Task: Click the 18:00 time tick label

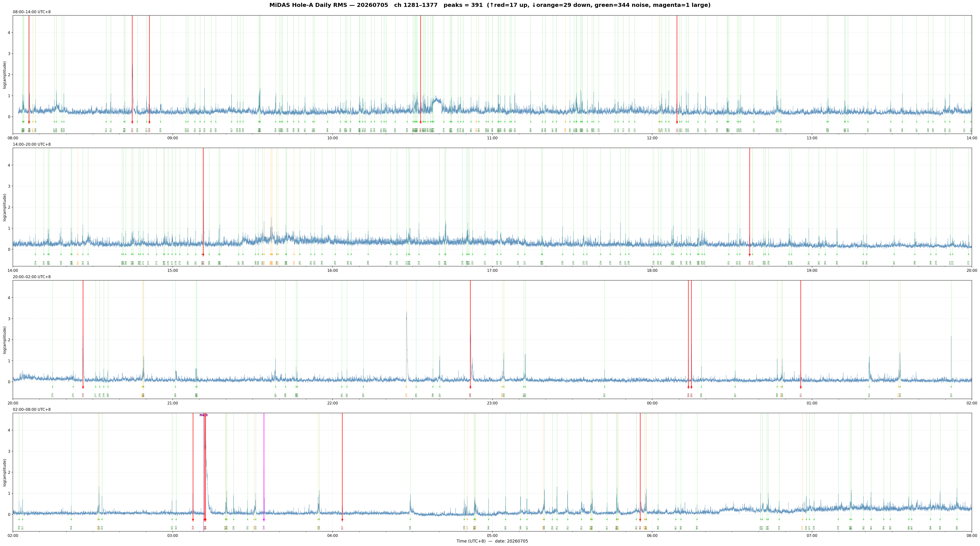Action: pos(652,271)
